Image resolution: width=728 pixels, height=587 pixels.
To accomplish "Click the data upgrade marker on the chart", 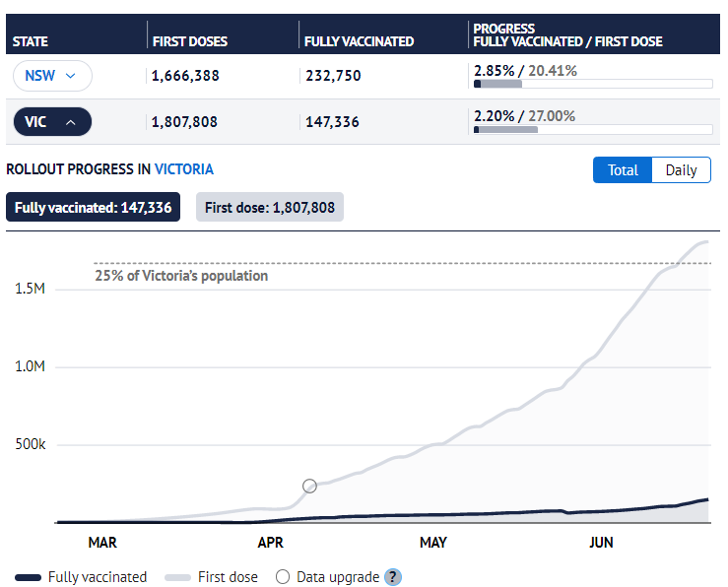I will pos(309,487).
